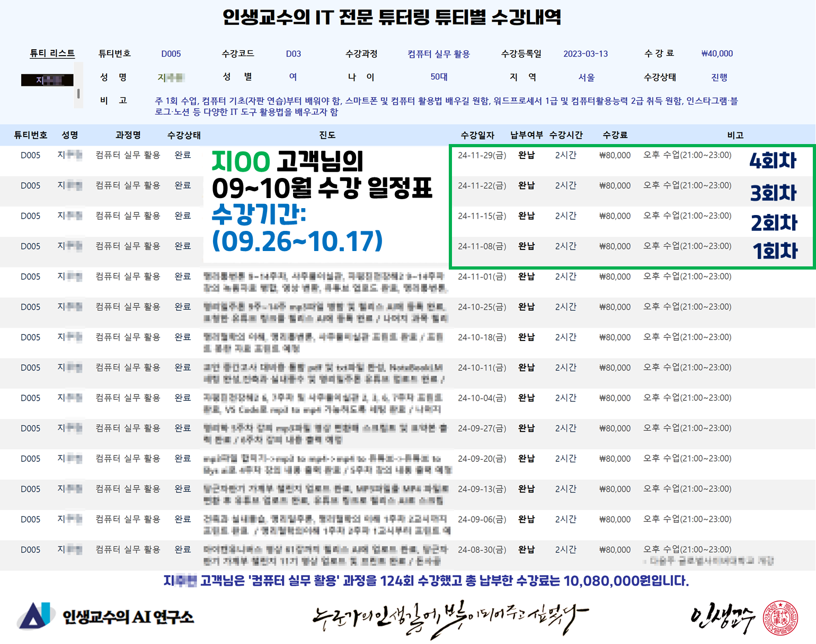Image resolution: width=816 pixels, height=644 pixels.
Task: Select date cell 24-10-11(금)
Action: click(482, 368)
